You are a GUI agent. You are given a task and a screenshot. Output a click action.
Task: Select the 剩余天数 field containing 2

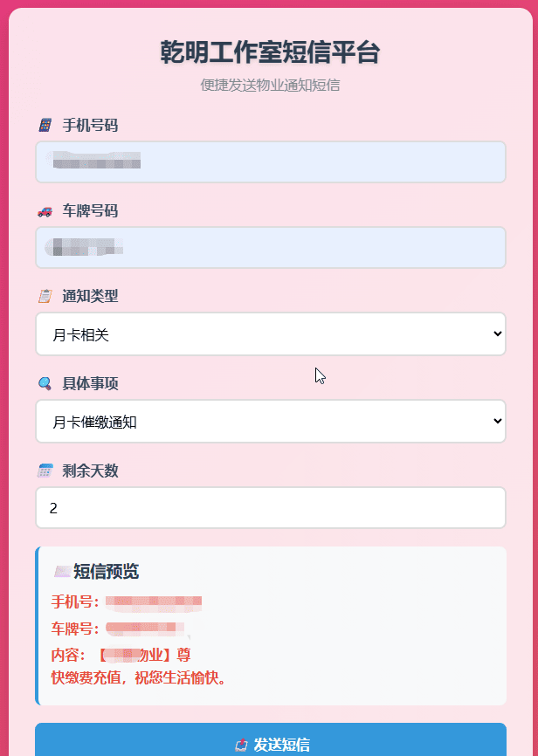coord(270,507)
